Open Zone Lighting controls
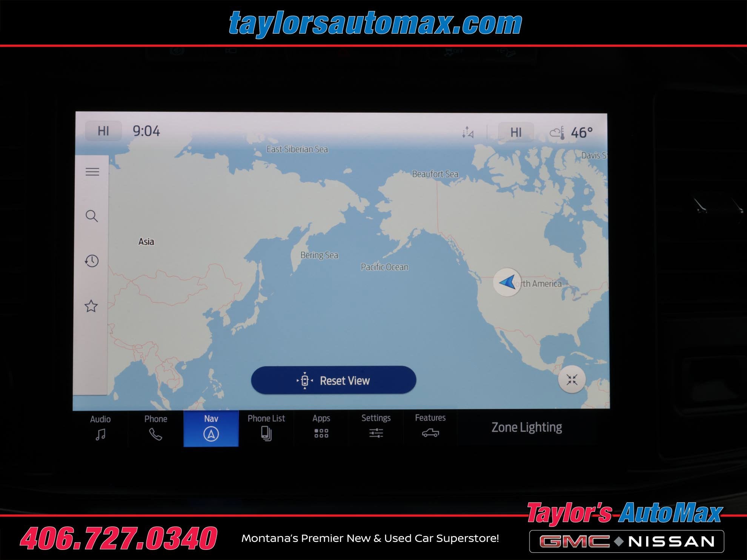The width and height of the screenshot is (747, 560). pyautogui.click(x=526, y=427)
